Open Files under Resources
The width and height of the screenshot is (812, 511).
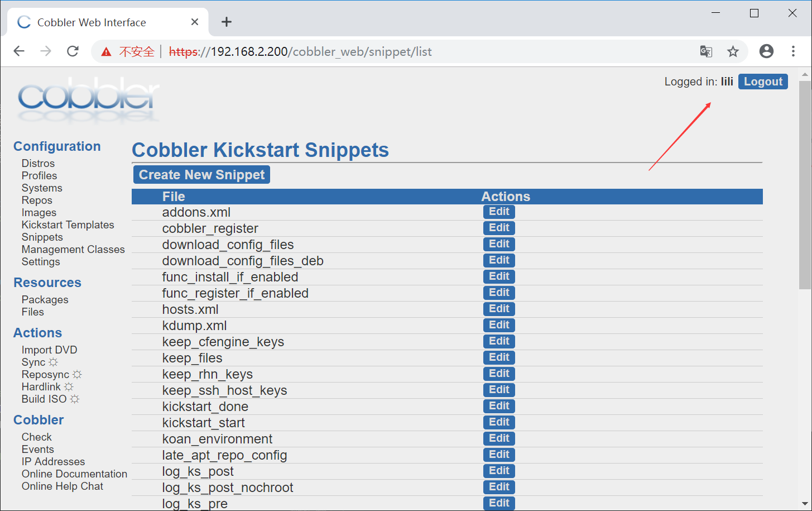pos(33,312)
